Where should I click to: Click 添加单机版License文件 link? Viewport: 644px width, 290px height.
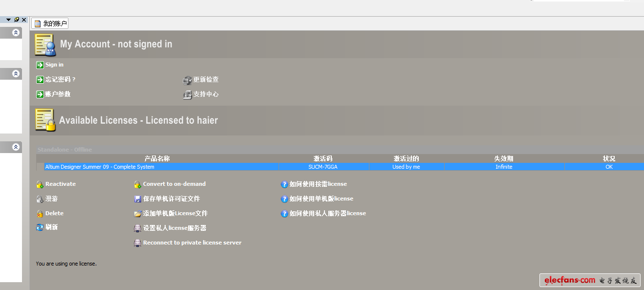(175, 214)
